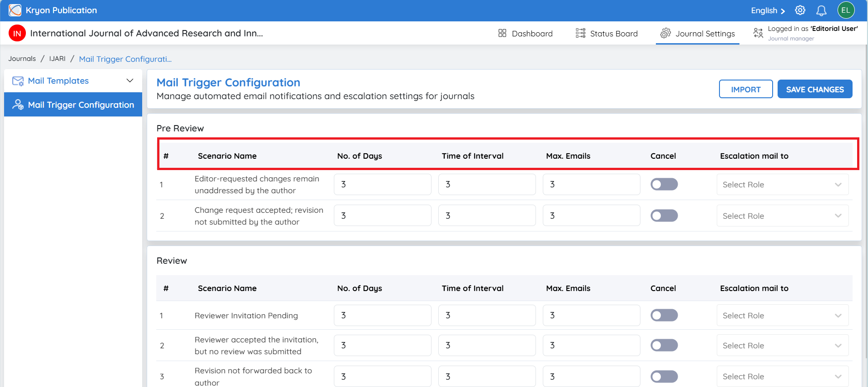Open Select Role for Change request accepted row
The image size is (868, 387).
783,216
